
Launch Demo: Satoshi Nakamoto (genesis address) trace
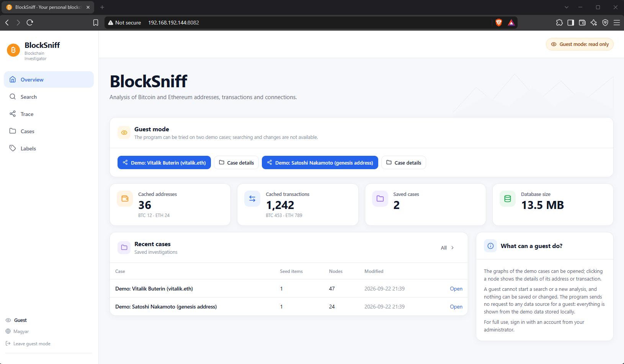tap(320, 163)
